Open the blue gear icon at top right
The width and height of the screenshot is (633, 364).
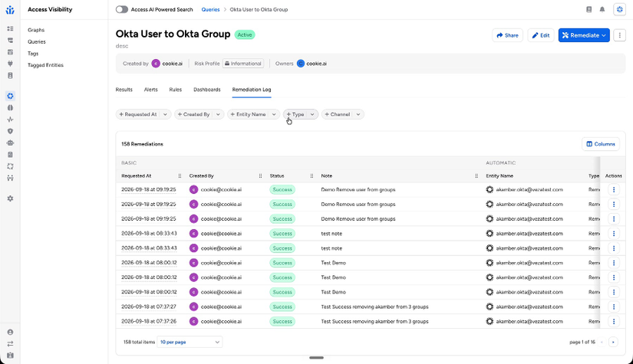(x=620, y=10)
